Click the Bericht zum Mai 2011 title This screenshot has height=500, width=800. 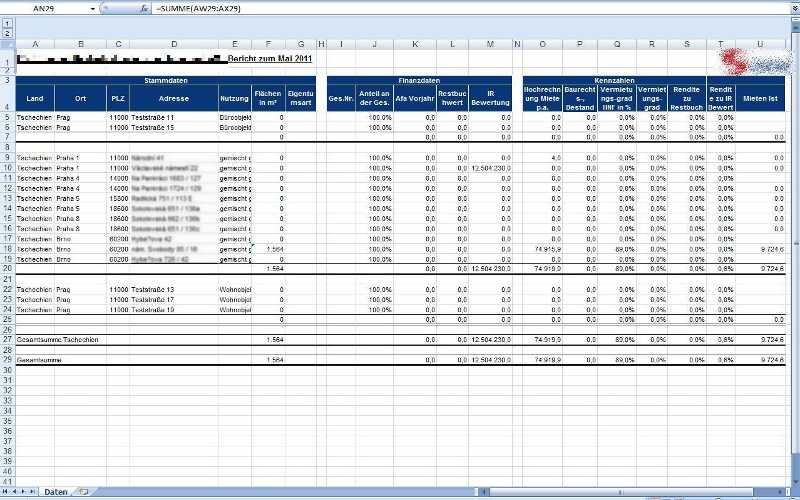point(269,58)
